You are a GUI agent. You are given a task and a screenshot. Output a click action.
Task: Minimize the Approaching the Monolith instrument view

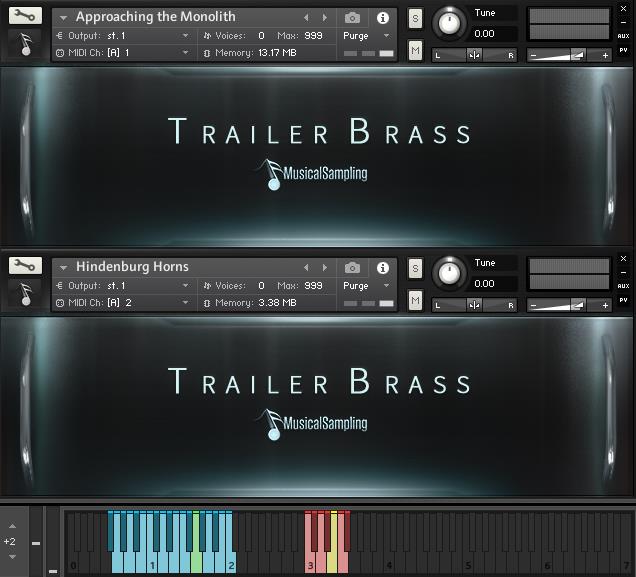623,22
